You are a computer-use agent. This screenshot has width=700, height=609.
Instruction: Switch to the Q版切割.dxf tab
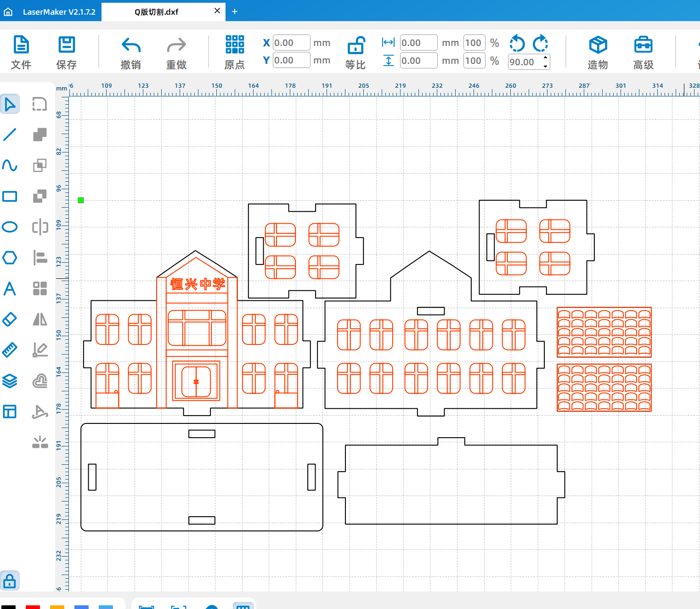click(x=156, y=12)
